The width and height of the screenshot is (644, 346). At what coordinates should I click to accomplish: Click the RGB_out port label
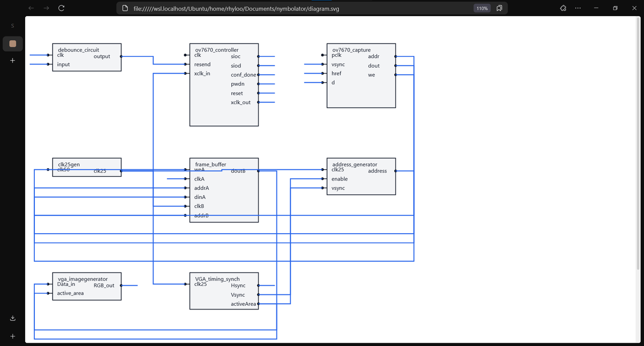click(104, 286)
